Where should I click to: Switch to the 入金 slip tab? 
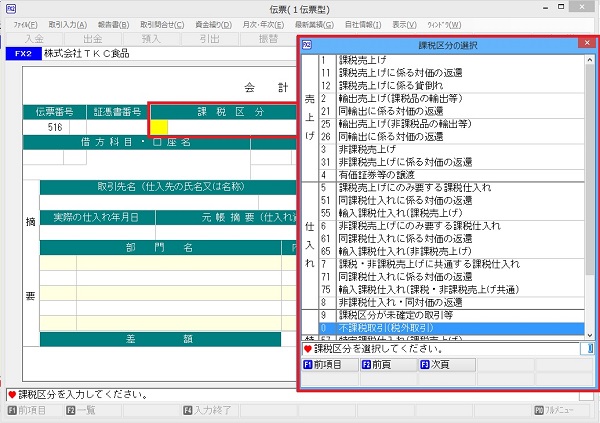point(34,39)
